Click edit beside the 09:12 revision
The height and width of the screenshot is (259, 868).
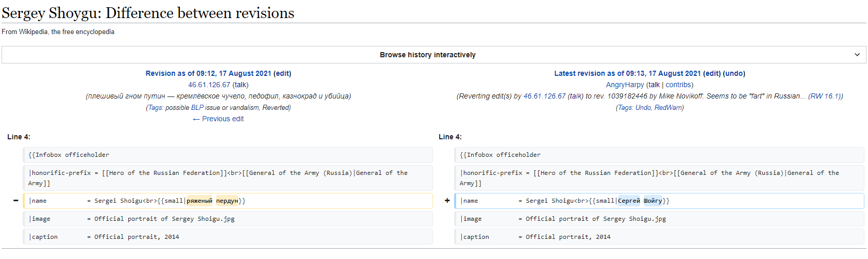[282, 73]
